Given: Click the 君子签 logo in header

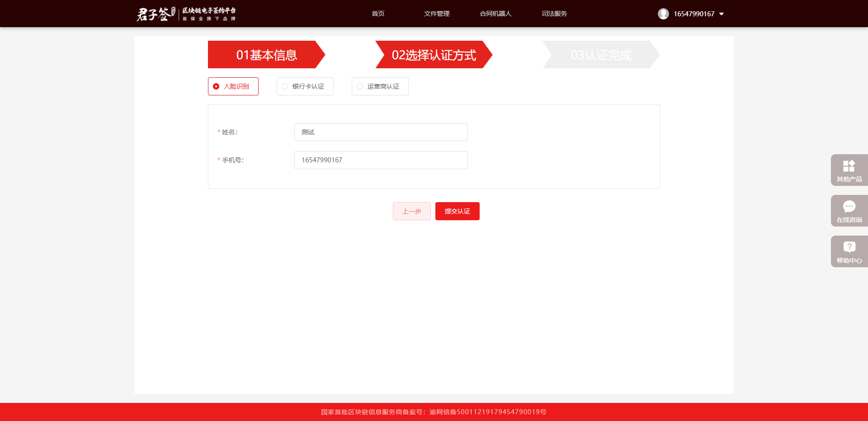Looking at the screenshot, I should coord(156,14).
